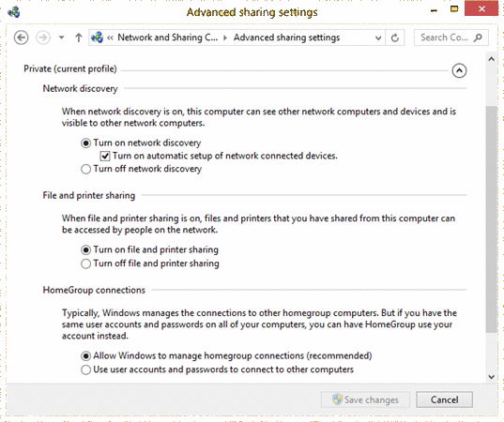Toggle automatic setup of network connected devices
Screen dimensions: 504x422
105,156
